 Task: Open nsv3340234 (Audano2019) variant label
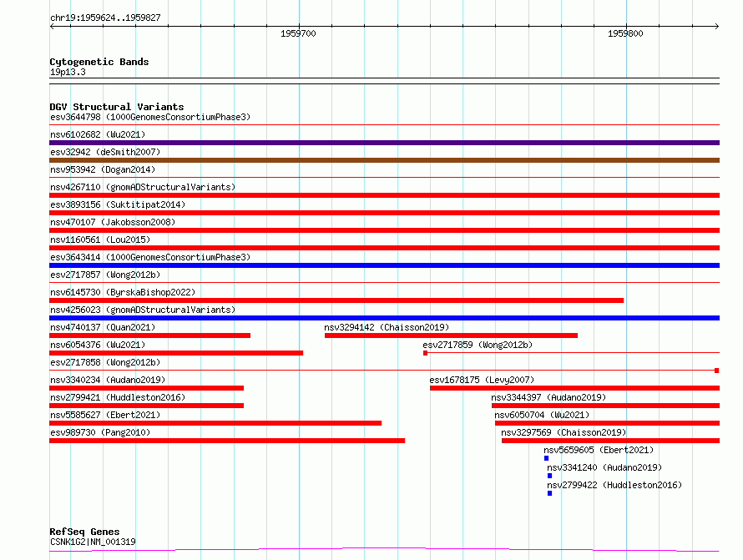[108, 380]
